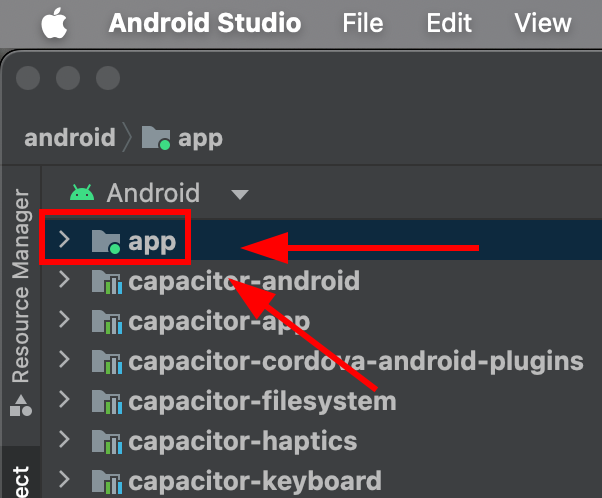Click the capacitor-app module icon
602x498 pixels.
point(105,321)
